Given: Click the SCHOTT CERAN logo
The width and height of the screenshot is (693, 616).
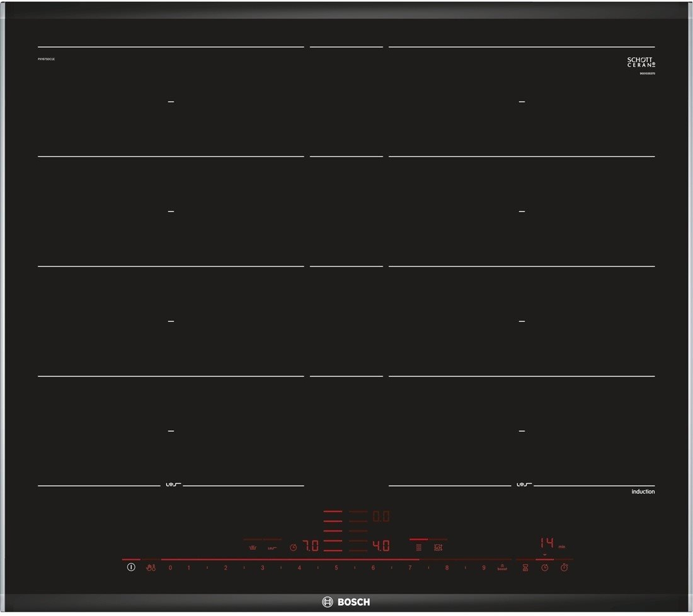Looking at the screenshot, I should [641, 62].
